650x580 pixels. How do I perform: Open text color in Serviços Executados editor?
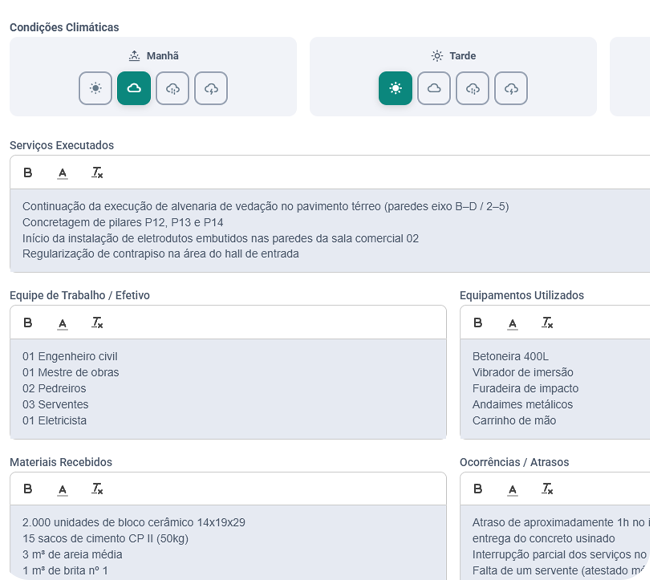tap(63, 172)
